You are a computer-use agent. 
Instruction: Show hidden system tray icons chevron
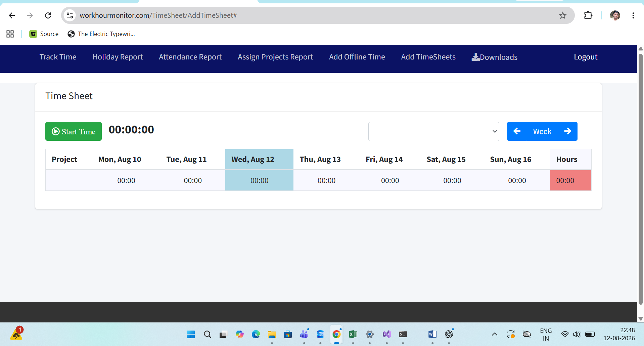coord(495,334)
